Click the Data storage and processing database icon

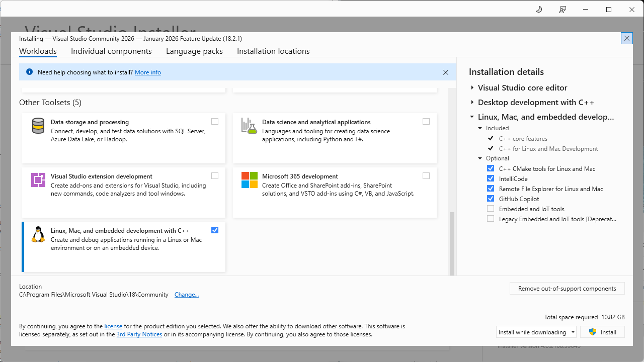point(38,126)
